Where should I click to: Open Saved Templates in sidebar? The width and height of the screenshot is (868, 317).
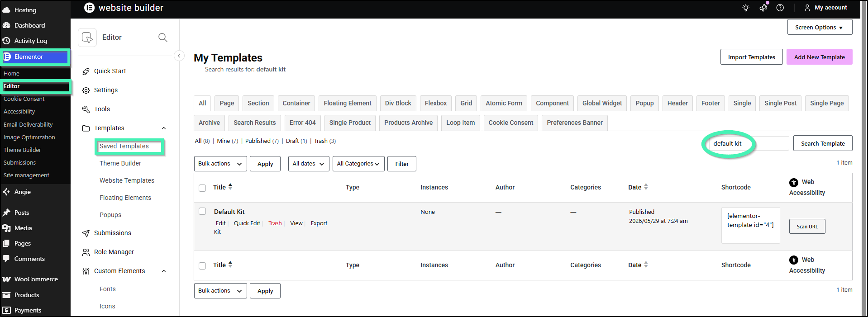click(x=124, y=146)
